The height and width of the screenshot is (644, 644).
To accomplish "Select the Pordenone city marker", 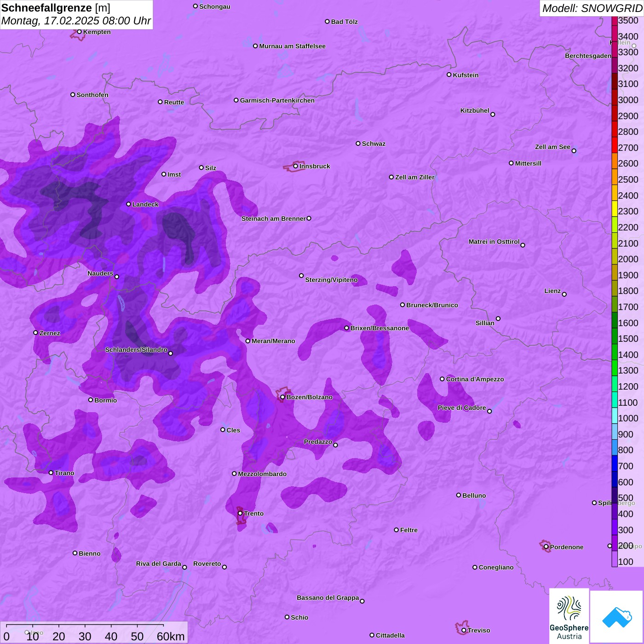I will pos(546,547).
